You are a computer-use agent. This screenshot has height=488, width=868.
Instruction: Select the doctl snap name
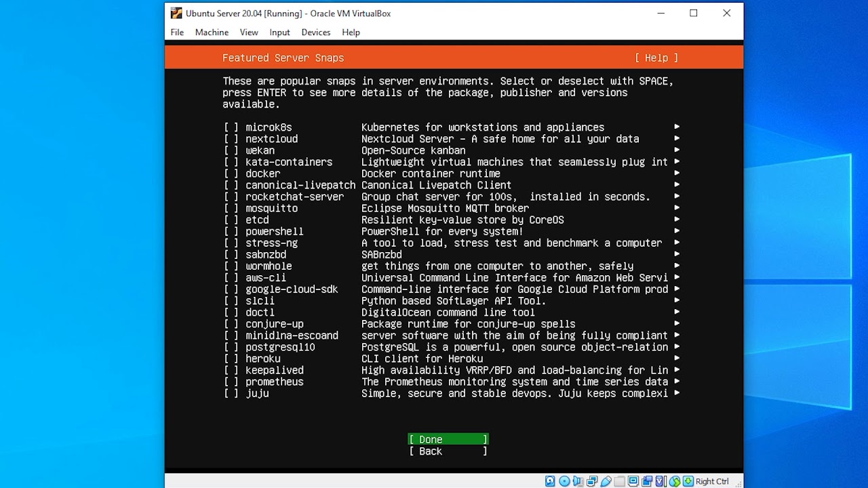click(x=260, y=312)
